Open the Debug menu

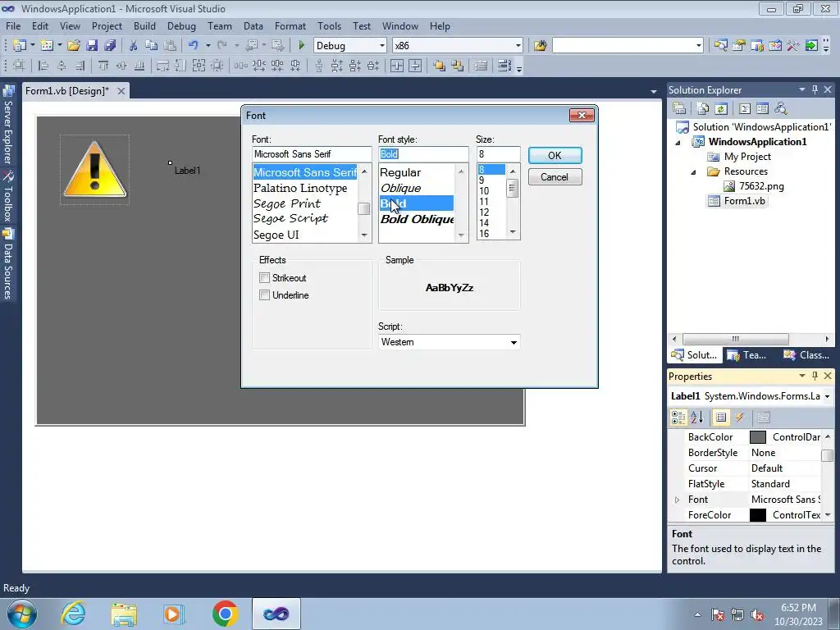pyautogui.click(x=181, y=25)
